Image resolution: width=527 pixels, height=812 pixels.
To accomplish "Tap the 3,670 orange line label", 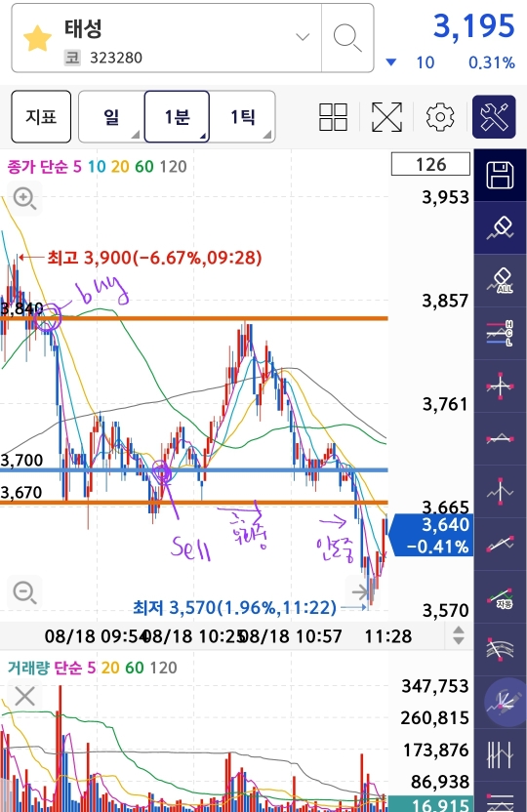I will (21, 492).
